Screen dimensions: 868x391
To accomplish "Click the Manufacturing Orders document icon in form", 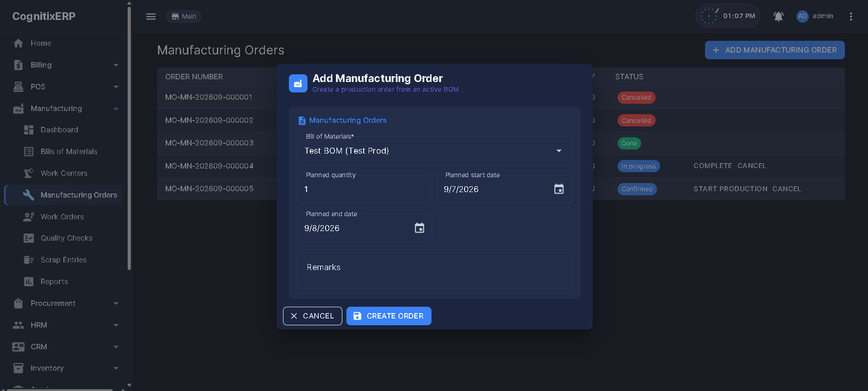I will (302, 121).
